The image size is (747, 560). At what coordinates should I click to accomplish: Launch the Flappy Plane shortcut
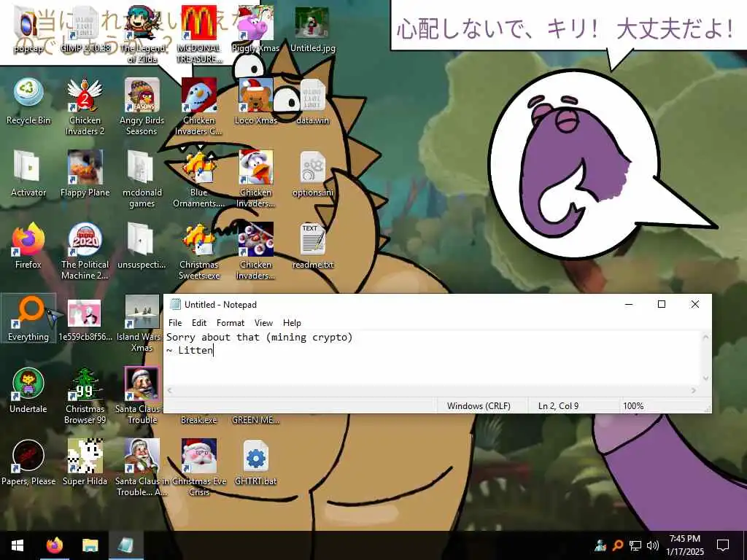85,174
